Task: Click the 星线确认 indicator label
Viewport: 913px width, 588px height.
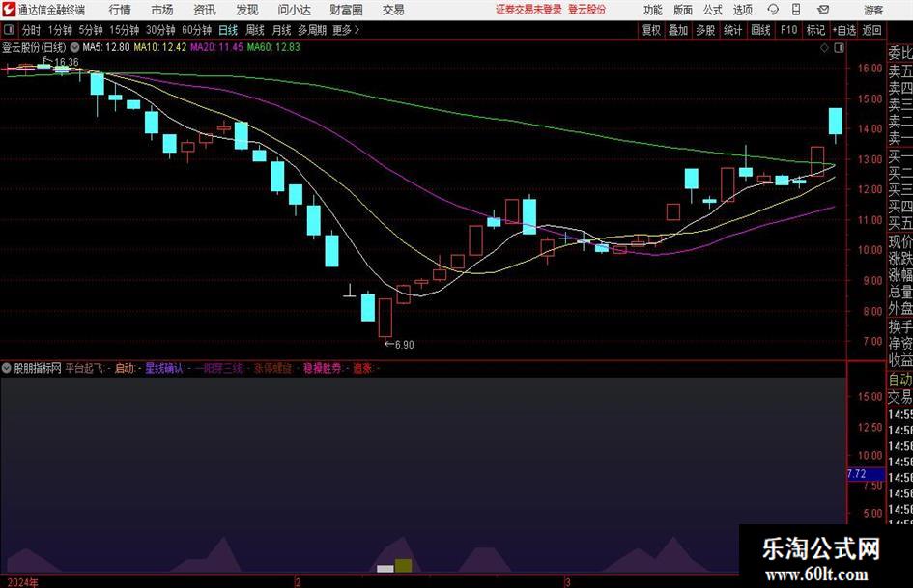Action: (x=164, y=368)
